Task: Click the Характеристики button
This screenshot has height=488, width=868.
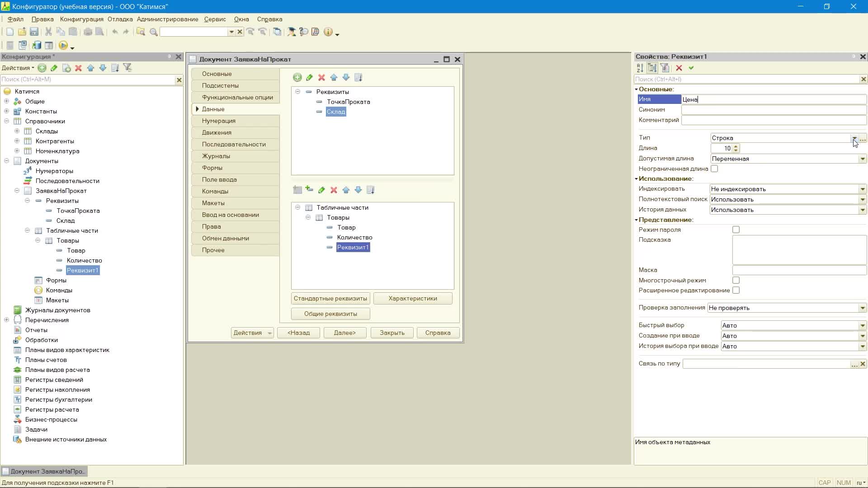Action: tap(413, 298)
